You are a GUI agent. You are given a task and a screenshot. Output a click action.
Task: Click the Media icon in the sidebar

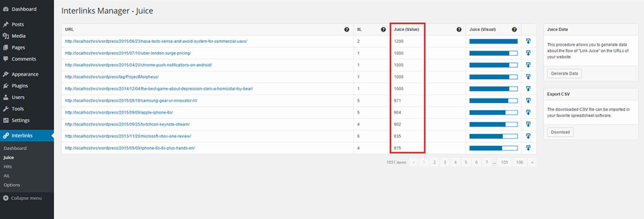pos(5,36)
